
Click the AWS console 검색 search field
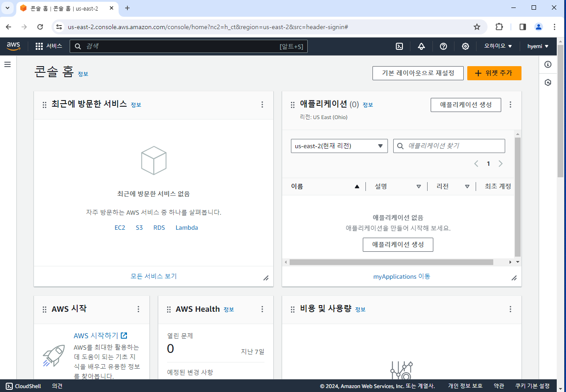189,46
